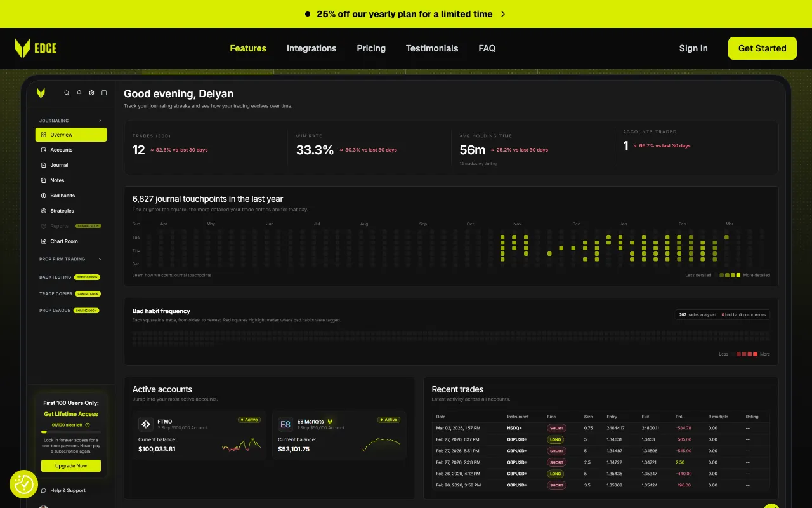Click the arrow on the yearly plan banner
This screenshot has height=508, width=812.
[x=503, y=14]
